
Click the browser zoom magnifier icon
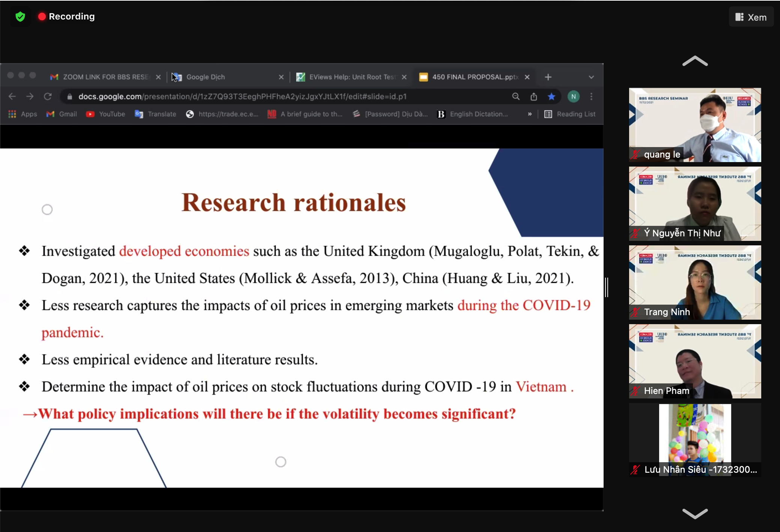point(516,96)
